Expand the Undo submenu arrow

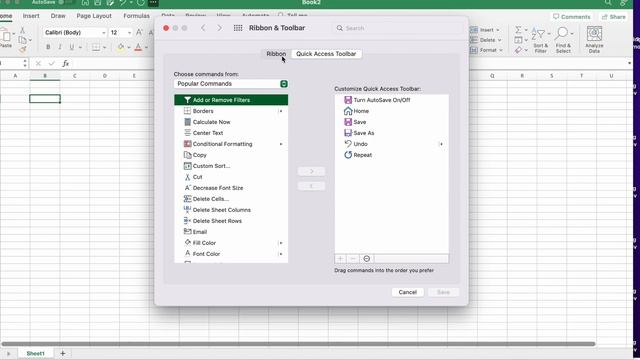[441, 144]
